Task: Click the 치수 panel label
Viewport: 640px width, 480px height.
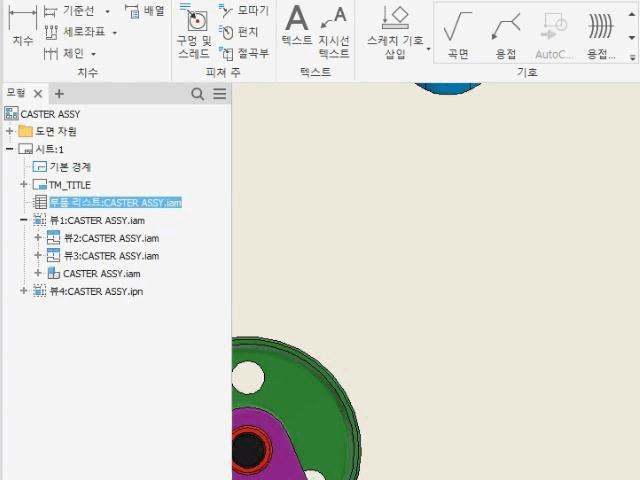Action: coord(88,73)
